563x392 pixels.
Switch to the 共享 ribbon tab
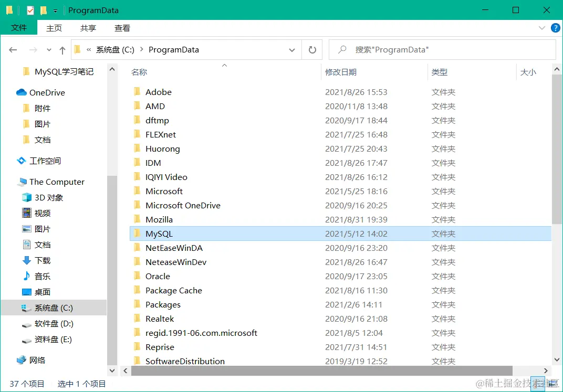88,28
